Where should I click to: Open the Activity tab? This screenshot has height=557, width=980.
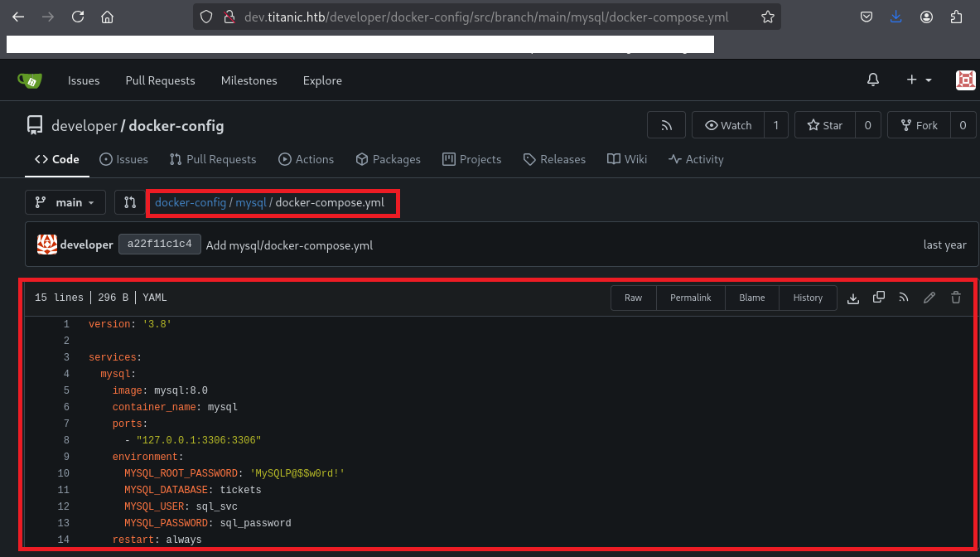point(696,159)
